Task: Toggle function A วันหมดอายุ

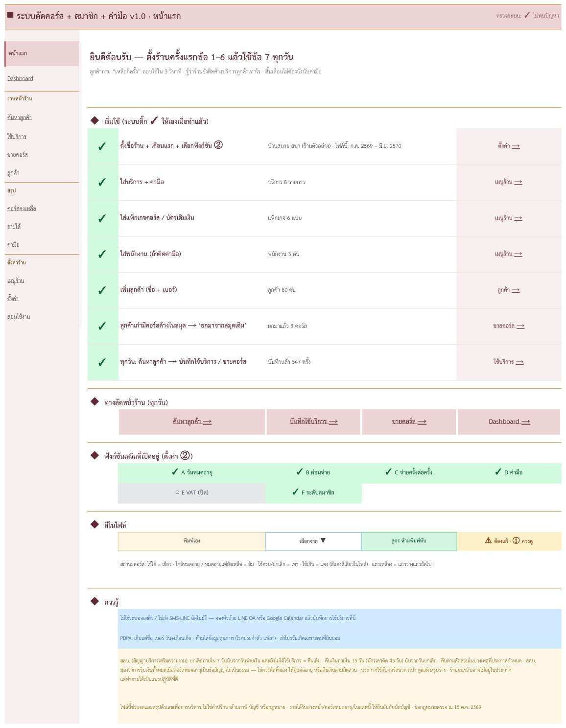Action: (x=191, y=473)
